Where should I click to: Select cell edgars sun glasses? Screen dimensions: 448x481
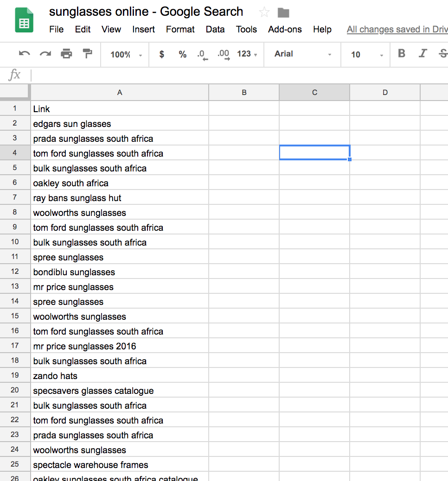[x=120, y=123]
